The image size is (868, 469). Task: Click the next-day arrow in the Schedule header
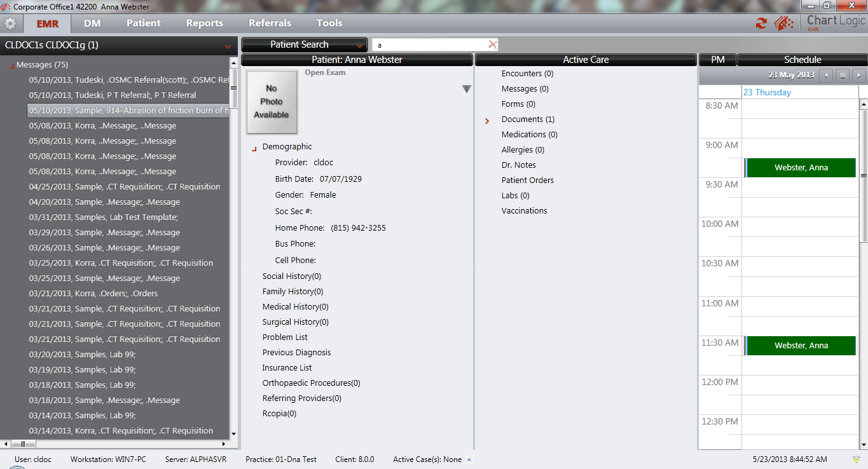point(858,74)
